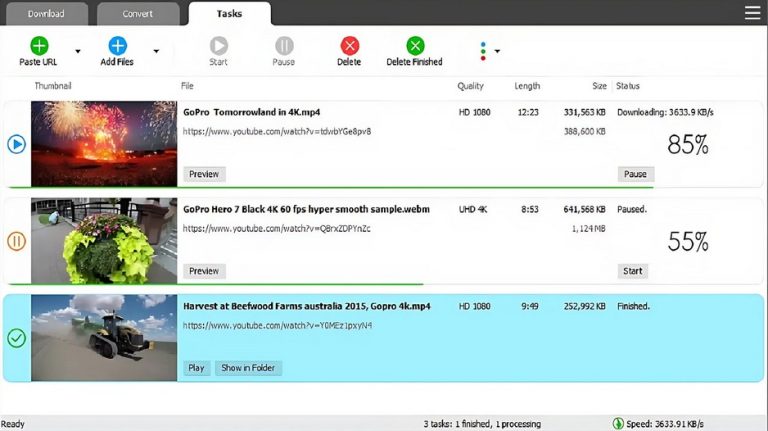Click the 'Paused.' status of Hero 7 video
Screen dimensions: 768x431
coord(632,209)
